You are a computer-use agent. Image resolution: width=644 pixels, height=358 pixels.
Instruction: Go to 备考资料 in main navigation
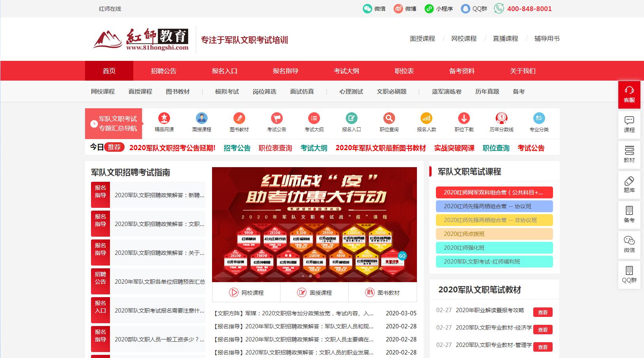click(462, 71)
